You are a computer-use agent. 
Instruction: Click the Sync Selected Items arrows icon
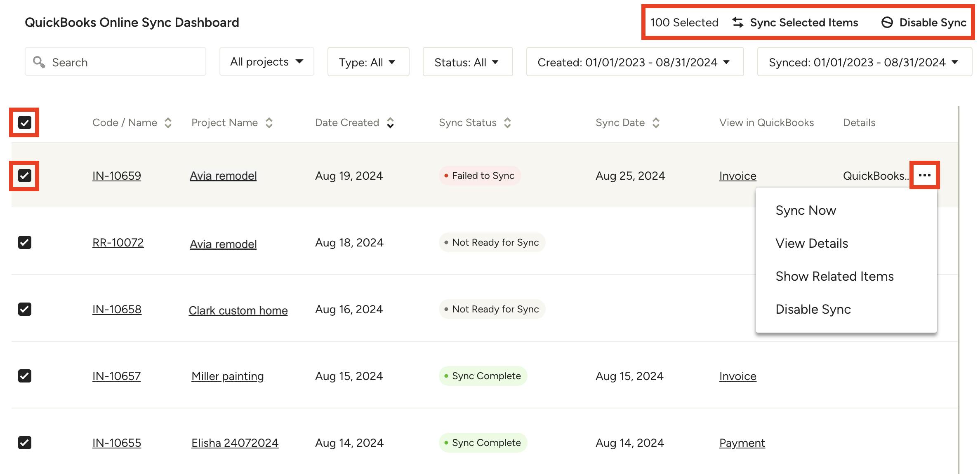click(x=738, y=22)
